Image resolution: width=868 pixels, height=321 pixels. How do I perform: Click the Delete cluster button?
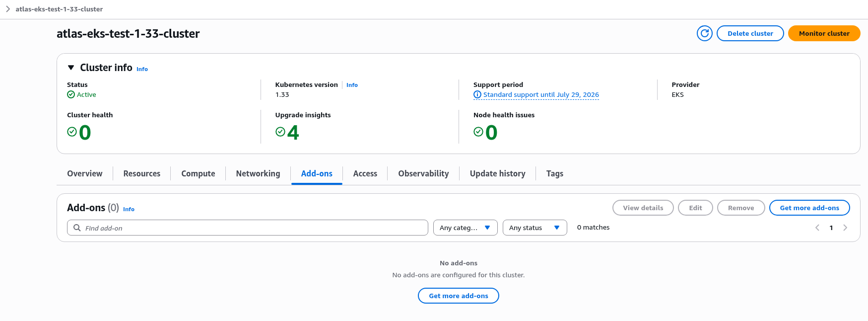750,33
